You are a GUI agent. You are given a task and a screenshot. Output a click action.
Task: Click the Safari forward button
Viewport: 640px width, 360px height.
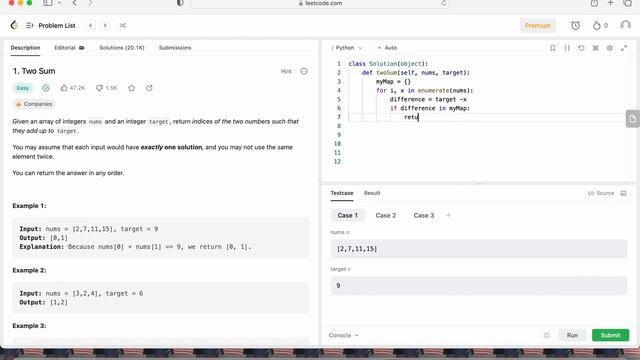point(90,3)
